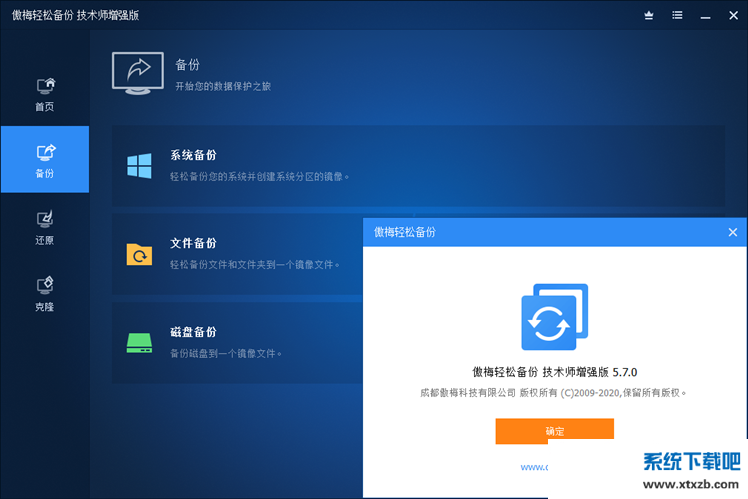Click the crown upgrade icon in title bar
Viewport: 748px width, 499px height.
coord(650,15)
